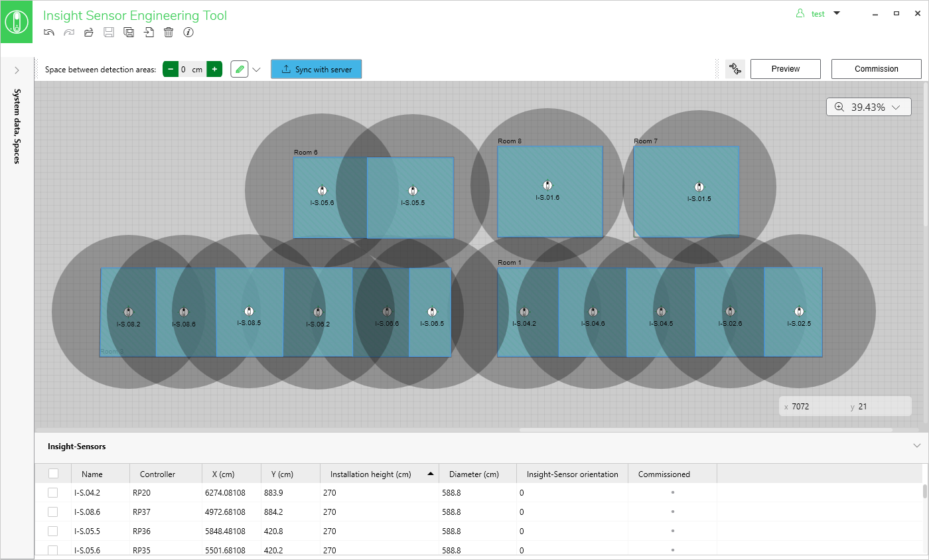Image resolution: width=929 pixels, height=560 pixels.
Task: Click the Undo arrow icon
Action: tap(49, 33)
